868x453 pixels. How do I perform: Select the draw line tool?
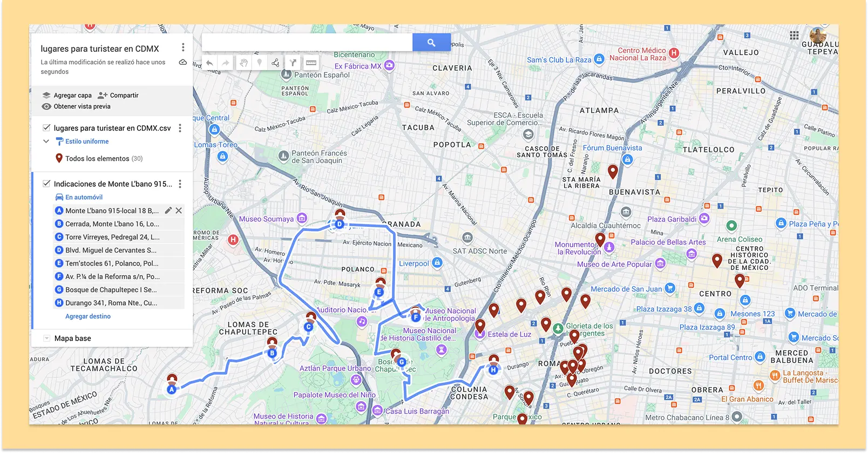tap(275, 63)
